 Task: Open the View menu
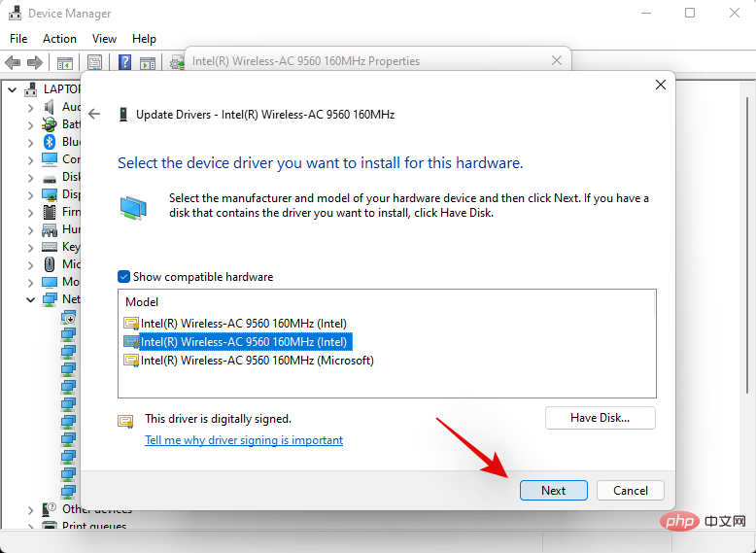[104, 39]
